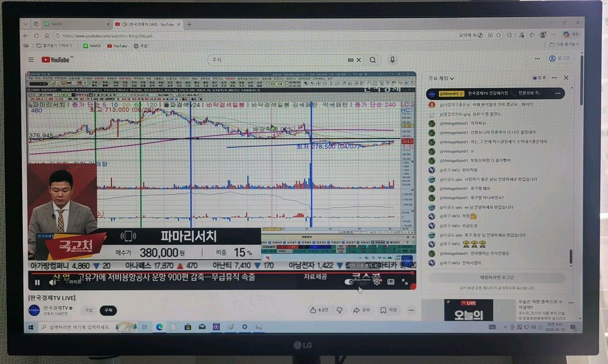The width and height of the screenshot is (608, 364).
Task: Open more actions menu below the video
Action: [411, 310]
